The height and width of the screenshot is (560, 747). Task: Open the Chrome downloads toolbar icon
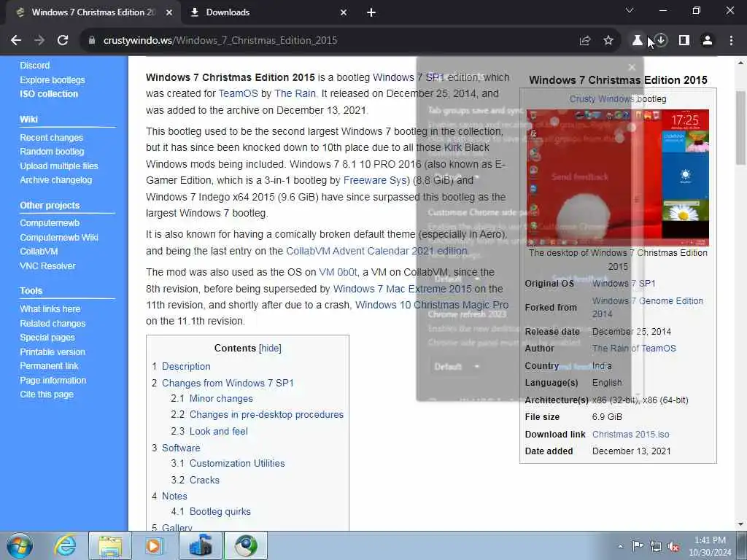click(x=661, y=41)
